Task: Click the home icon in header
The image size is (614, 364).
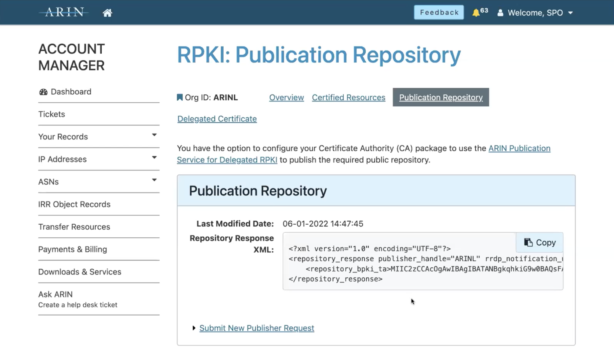Action: pos(107,13)
